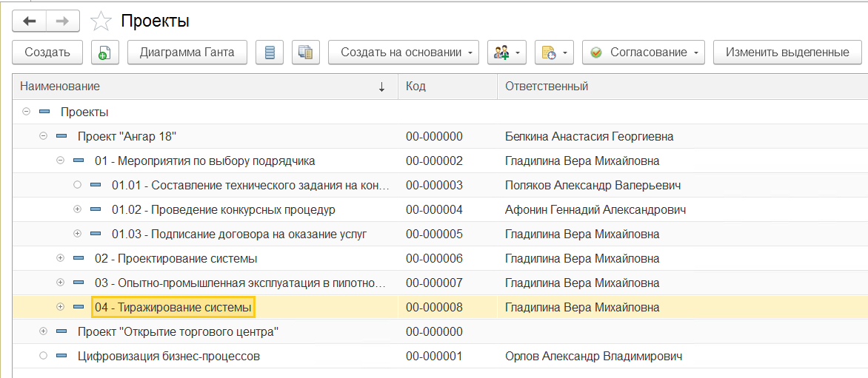Screen dimensions: 868x378
Task: Click the back navigation arrow
Action: click(x=29, y=21)
